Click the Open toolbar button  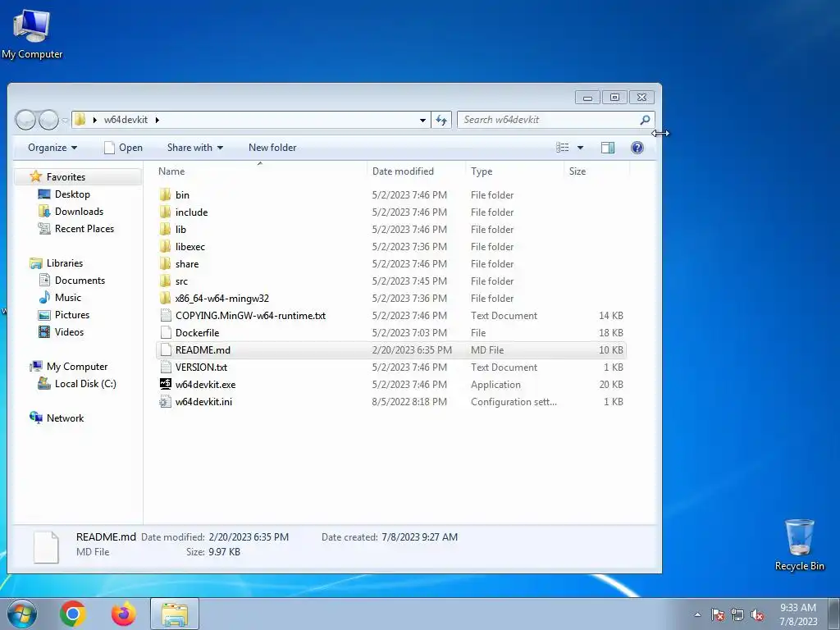coord(123,148)
